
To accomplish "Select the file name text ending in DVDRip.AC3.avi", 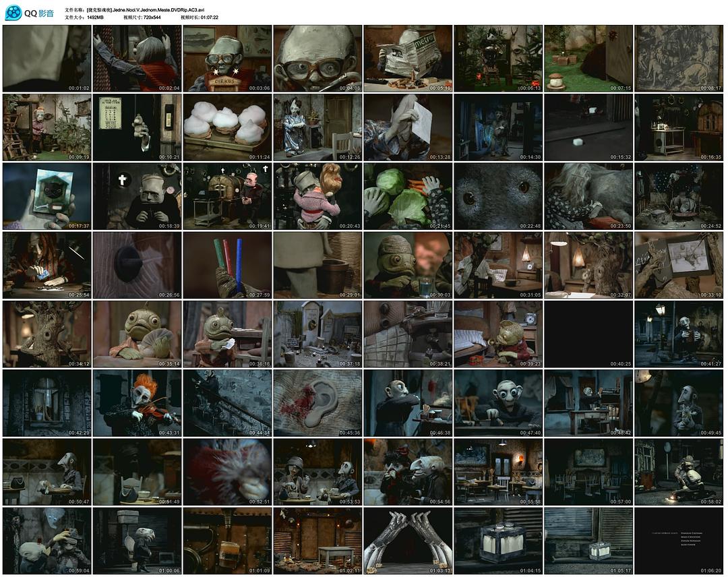I will click(x=146, y=9).
